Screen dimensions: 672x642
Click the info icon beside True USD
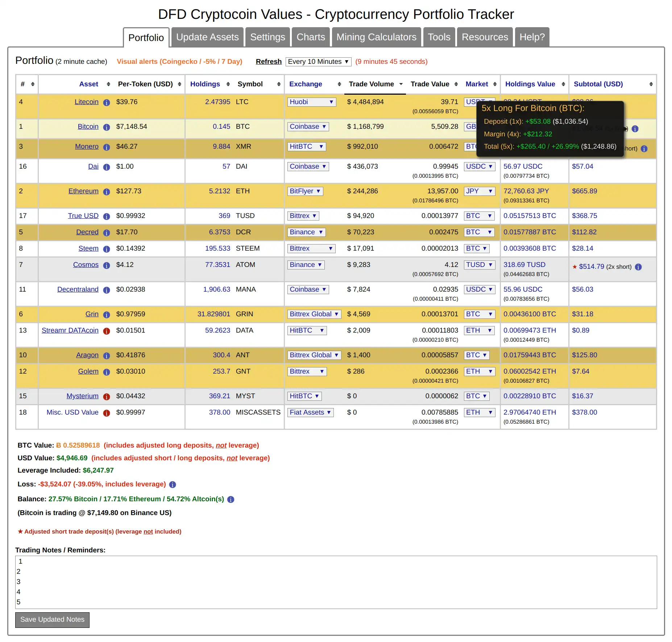tap(107, 217)
